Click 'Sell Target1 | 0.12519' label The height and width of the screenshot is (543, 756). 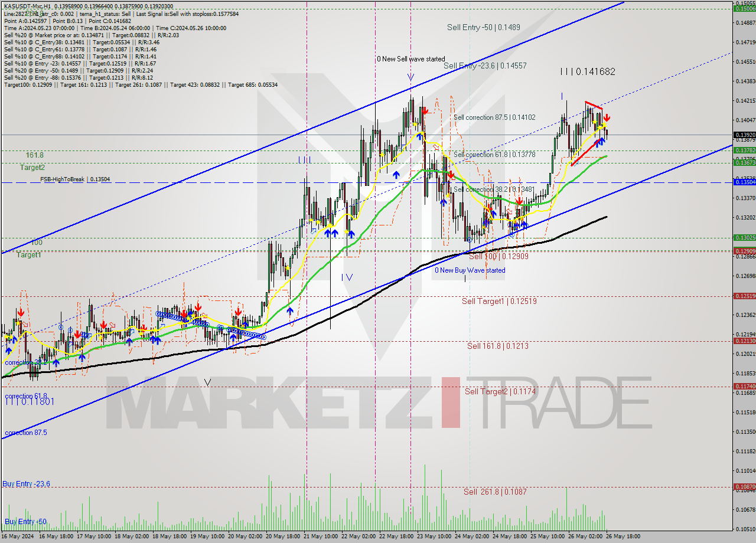point(499,301)
